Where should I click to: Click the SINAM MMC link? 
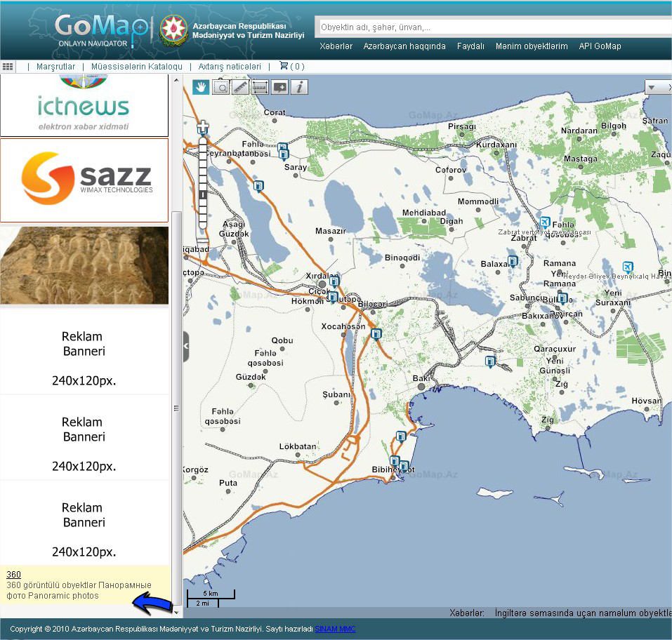(335, 629)
